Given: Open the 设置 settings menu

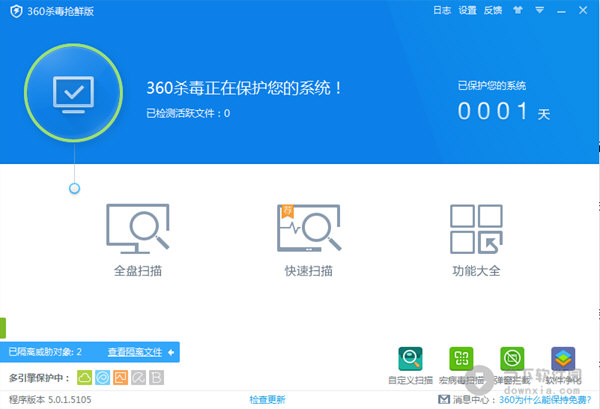Looking at the screenshot, I should pyautogui.click(x=467, y=10).
